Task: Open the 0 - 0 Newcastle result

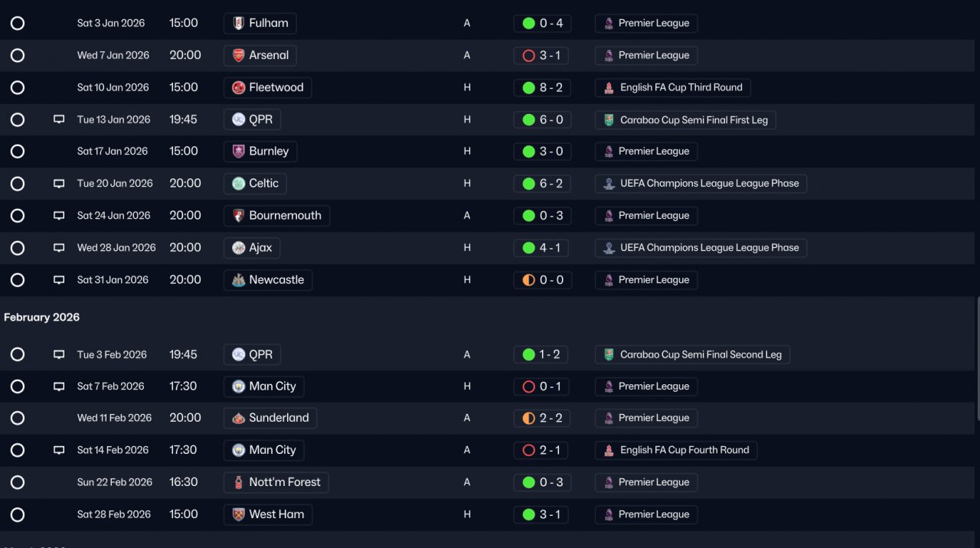Action: pos(543,280)
